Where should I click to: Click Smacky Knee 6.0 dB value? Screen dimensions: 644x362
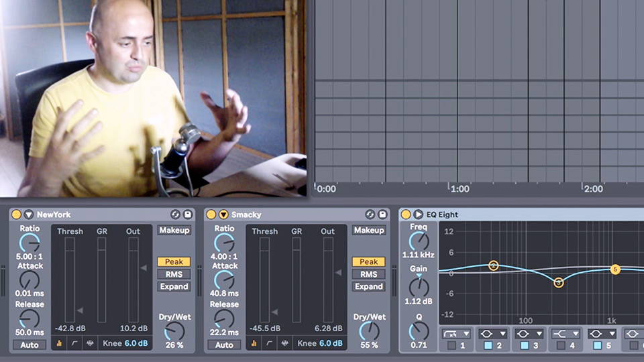tap(331, 343)
